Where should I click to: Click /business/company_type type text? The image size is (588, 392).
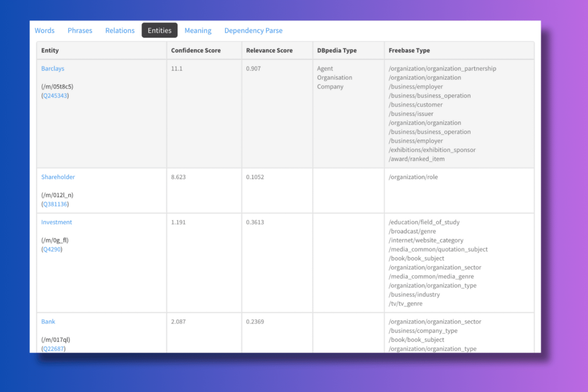[423, 331]
